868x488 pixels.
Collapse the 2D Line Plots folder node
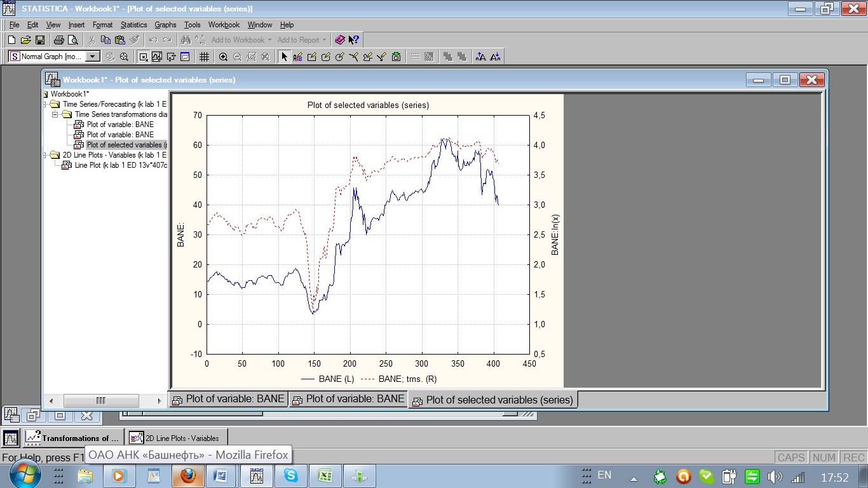pos(44,155)
